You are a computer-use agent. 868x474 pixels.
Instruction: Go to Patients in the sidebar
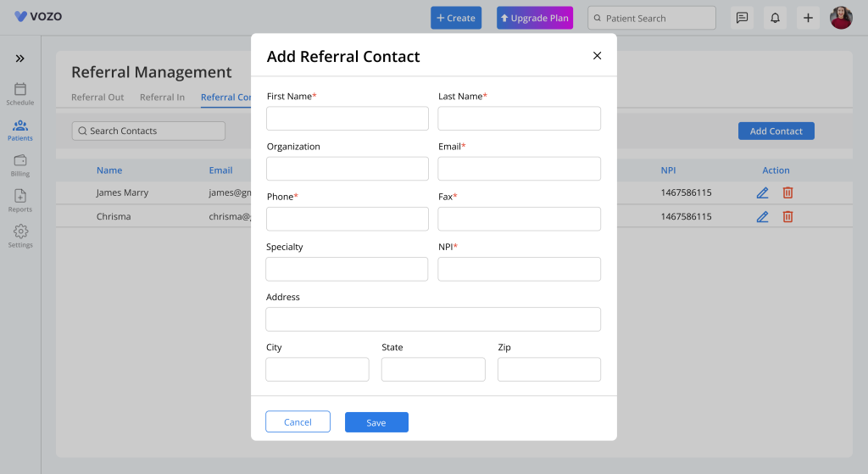pos(20,129)
